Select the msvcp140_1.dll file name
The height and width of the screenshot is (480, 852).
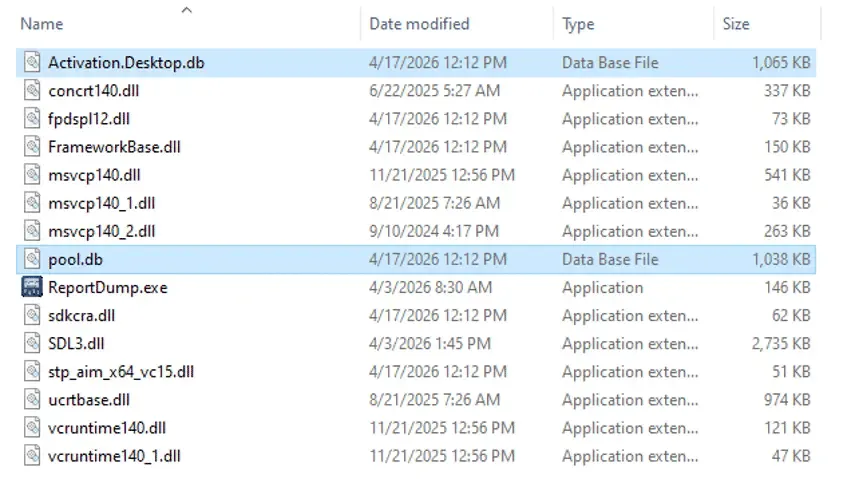102,203
